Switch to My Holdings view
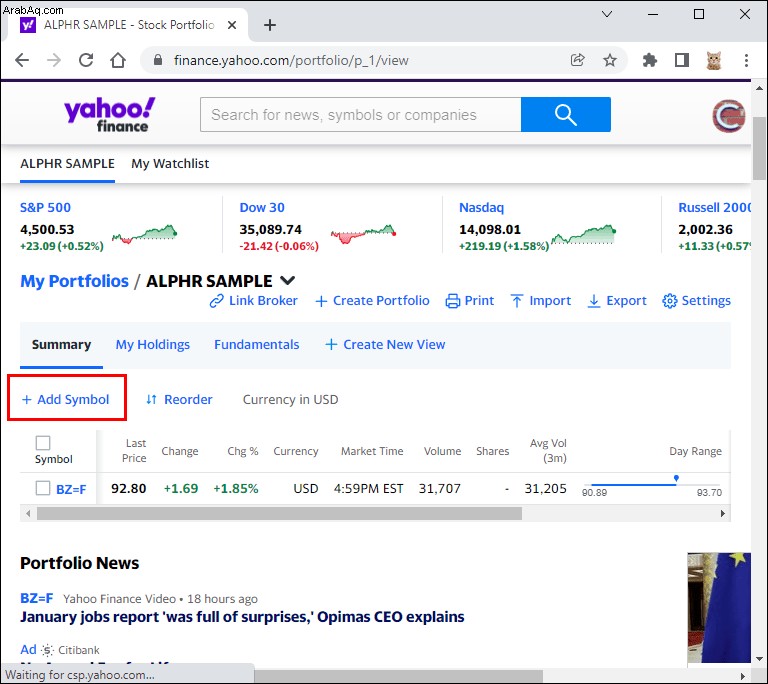This screenshot has height=684, width=768. [x=153, y=345]
